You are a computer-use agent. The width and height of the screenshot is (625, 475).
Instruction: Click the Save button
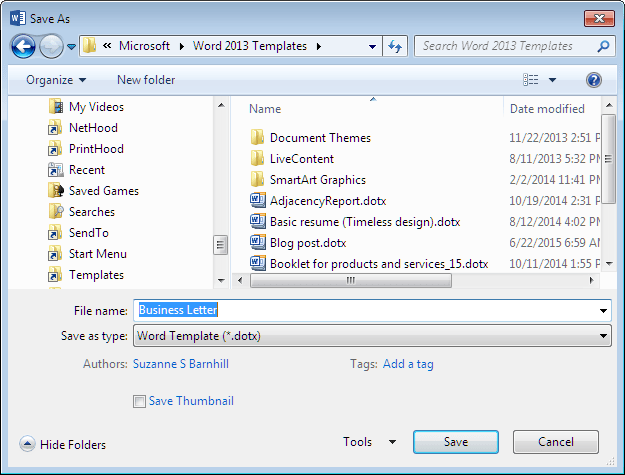[x=456, y=442]
